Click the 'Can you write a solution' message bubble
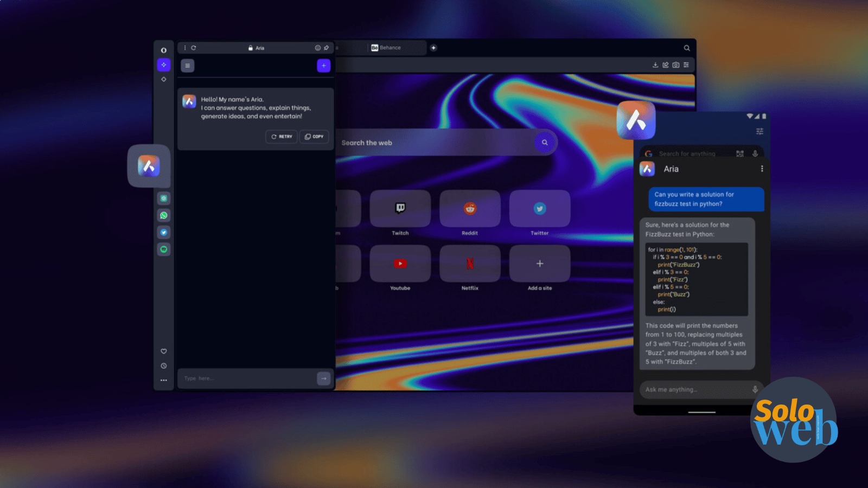Image resolution: width=868 pixels, height=488 pixels. pos(706,199)
